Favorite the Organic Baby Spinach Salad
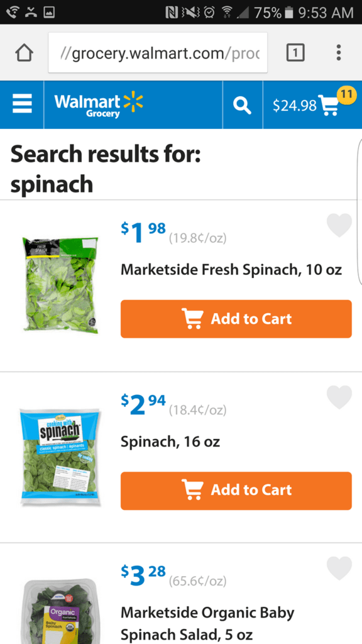362x644 pixels. coord(339,567)
